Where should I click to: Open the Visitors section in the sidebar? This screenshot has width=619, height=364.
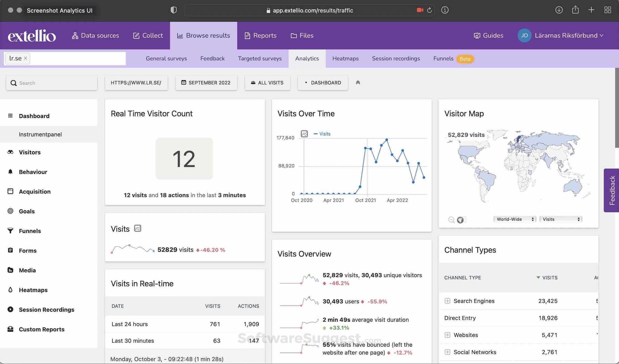(11, 152)
